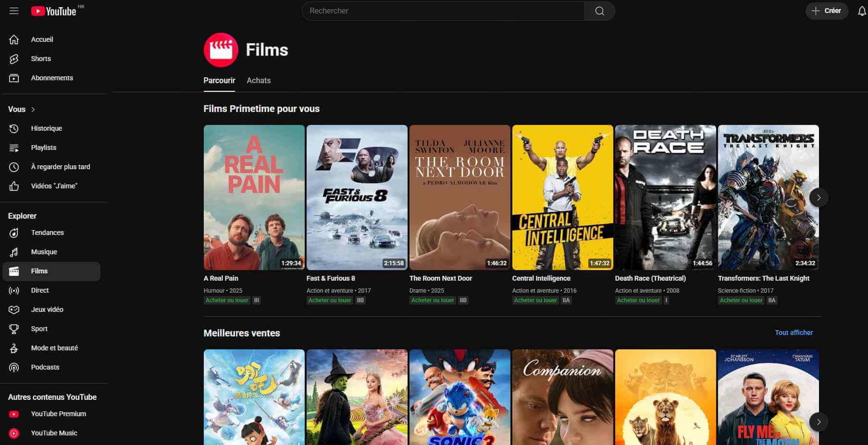Click Acheter ou louer under Central Intelligence

[x=535, y=300]
